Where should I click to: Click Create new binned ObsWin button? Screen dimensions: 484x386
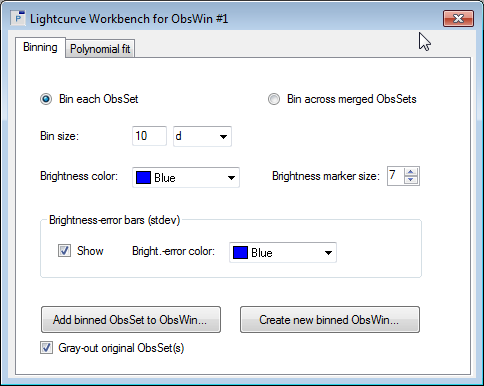[330, 320]
